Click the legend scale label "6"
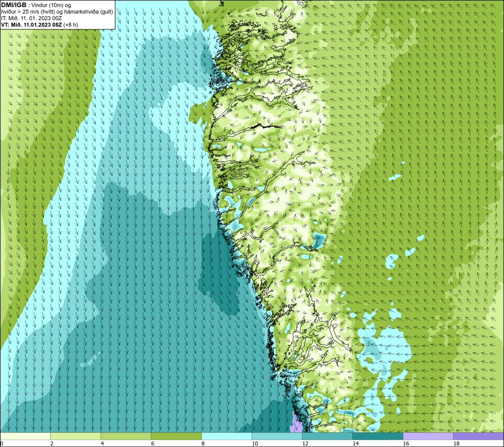Screen dimensions: 504x447 [x=153, y=444]
